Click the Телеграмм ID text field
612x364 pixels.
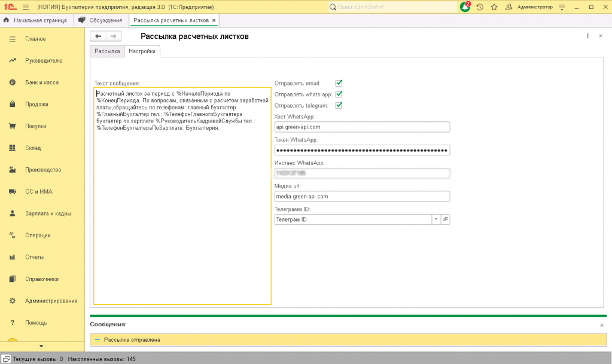pos(353,219)
